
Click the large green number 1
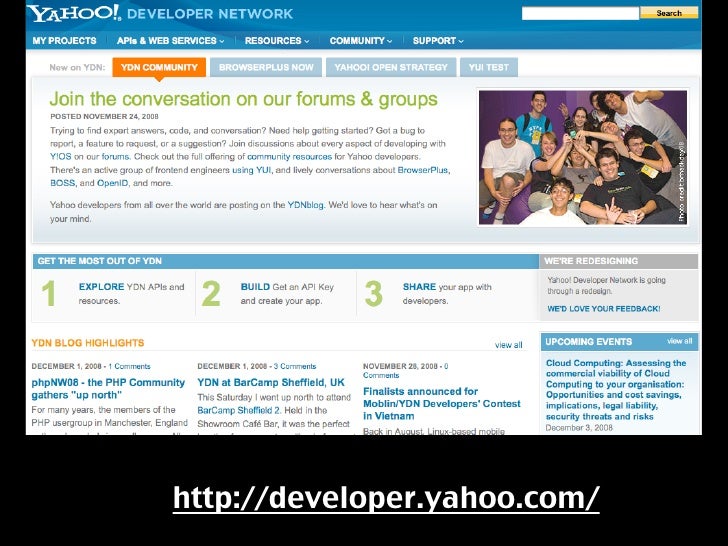48,293
